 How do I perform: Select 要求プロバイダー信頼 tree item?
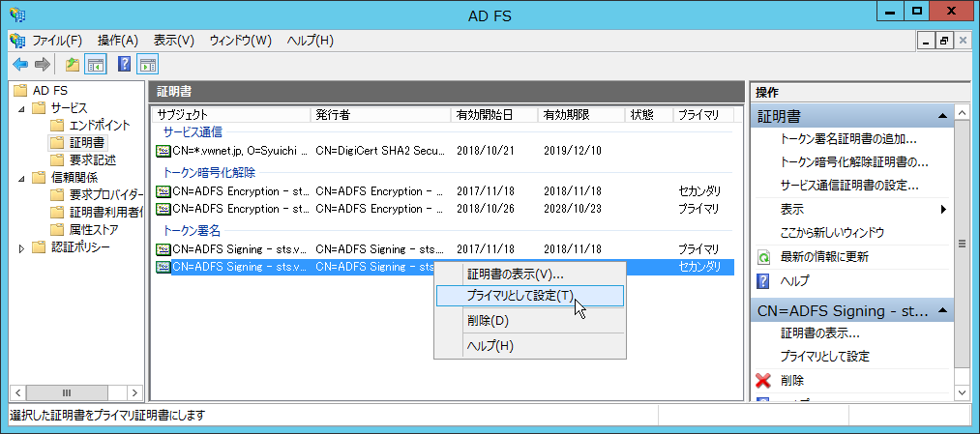[x=105, y=195]
